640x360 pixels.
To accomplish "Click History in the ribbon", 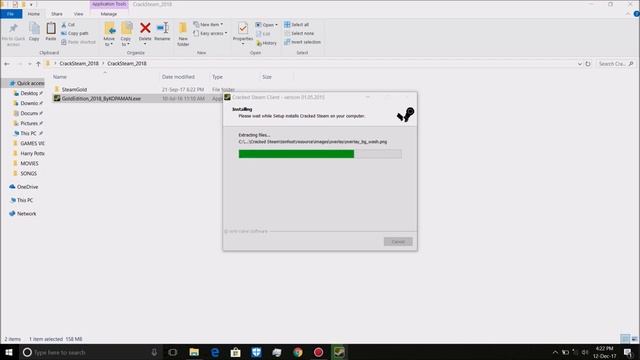I will (x=267, y=43).
